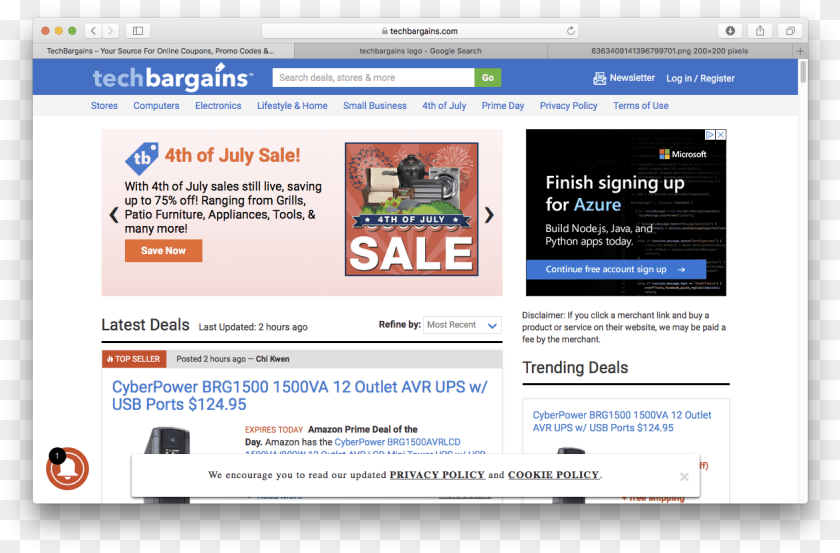
Task: Open the Stores menu
Action: pyautogui.click(x=104, y=106)
